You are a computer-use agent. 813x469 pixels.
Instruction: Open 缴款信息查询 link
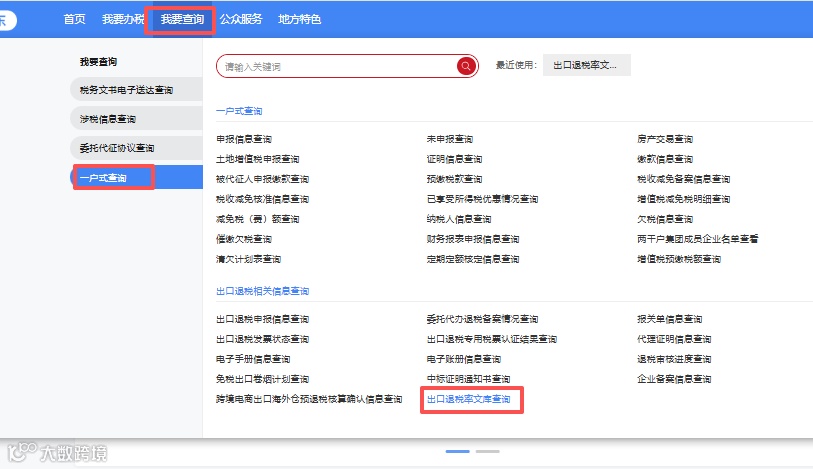(665, 159)
